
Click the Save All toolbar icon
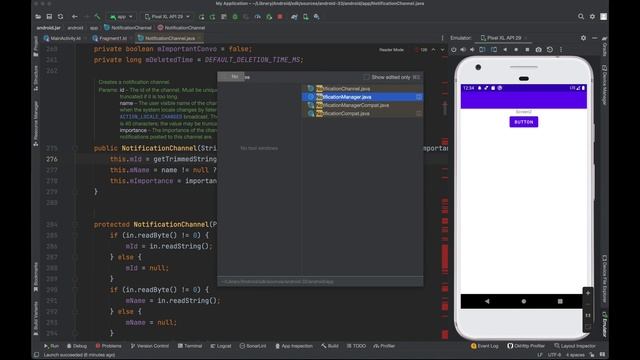[49, 17]
